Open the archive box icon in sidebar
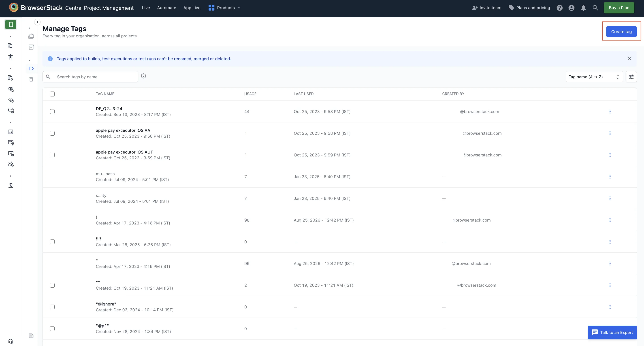 31,47
